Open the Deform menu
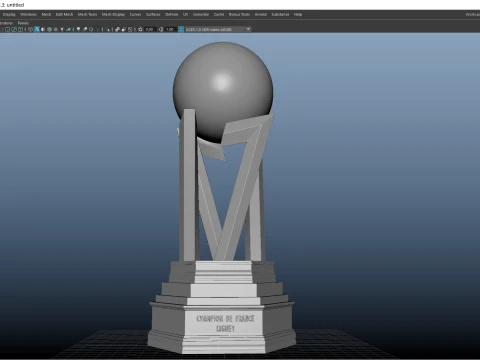480x360 pixels. tap(172, 14)
